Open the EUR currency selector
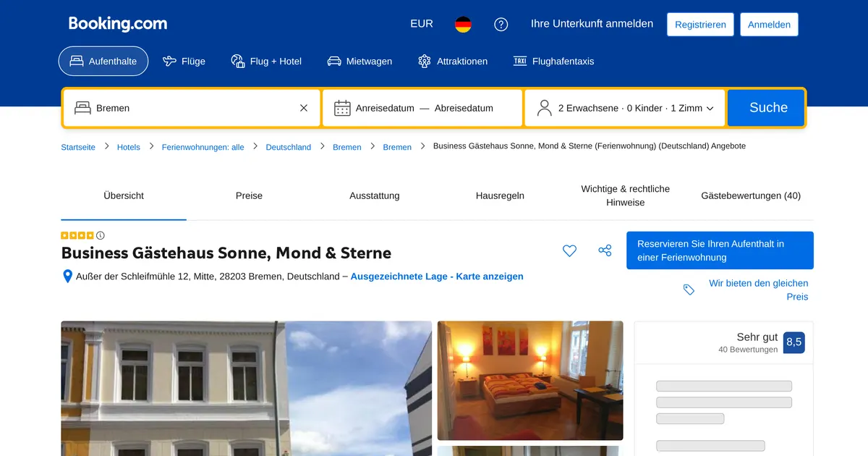The width and height of the screenshot is (868, 456). [422, 24]
